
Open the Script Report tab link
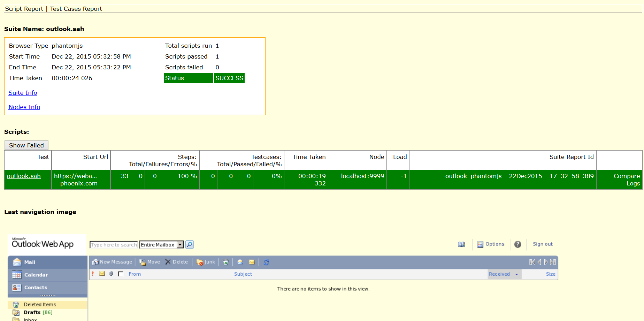[24, 9]
